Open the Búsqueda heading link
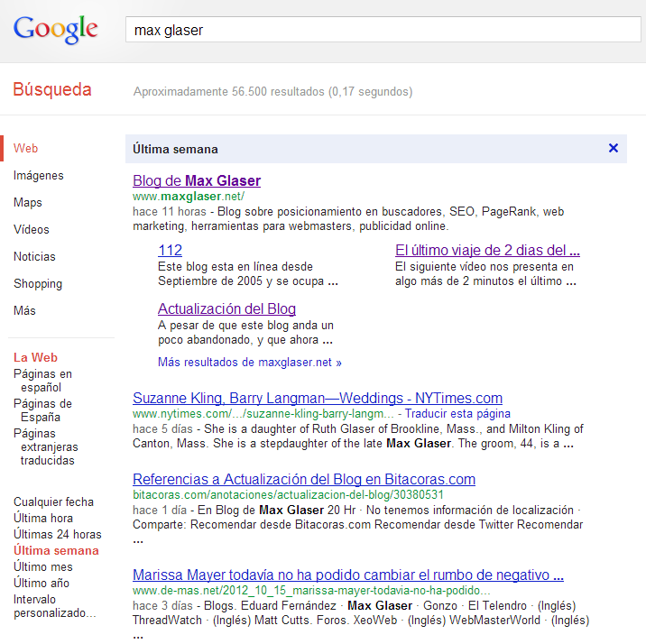The height and width of the screenshot is (644, 646). 52,89
